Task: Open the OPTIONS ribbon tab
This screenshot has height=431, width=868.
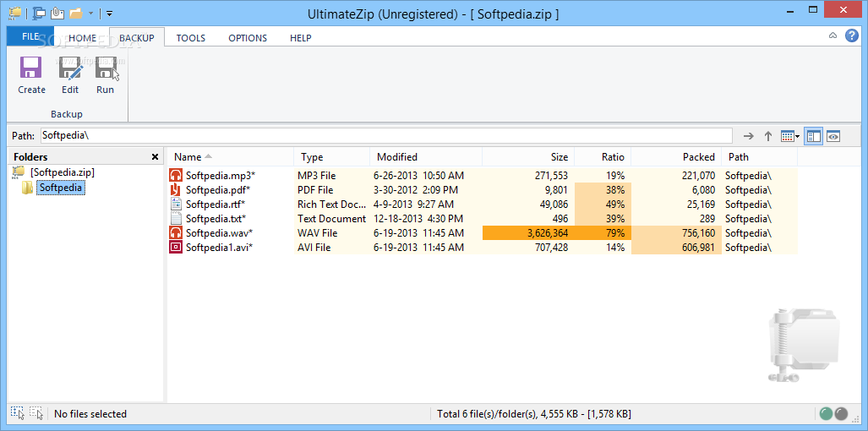Action: (248, 38)
